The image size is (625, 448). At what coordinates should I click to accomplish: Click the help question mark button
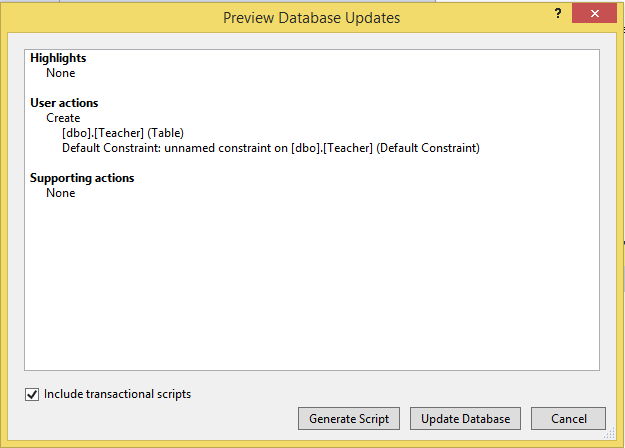(558, 14)
